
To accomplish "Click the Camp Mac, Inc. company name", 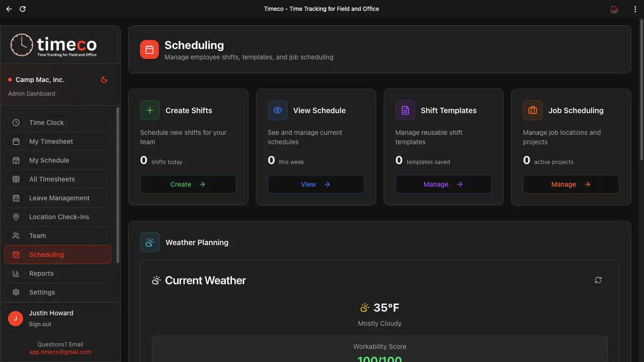I will coord(40,80).
